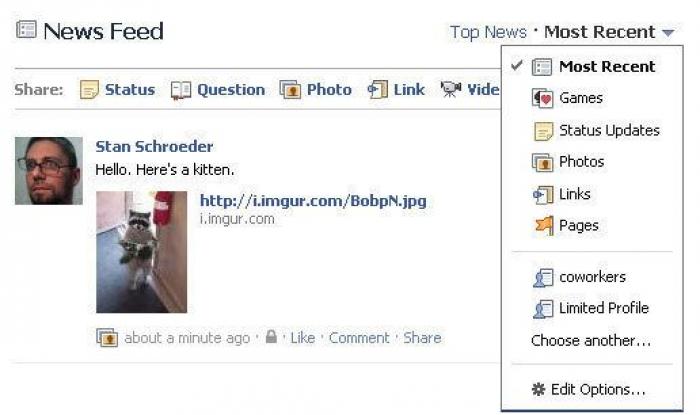Show only the coworkers friend list
Screen dimensions: 700x415
[592, 277]
